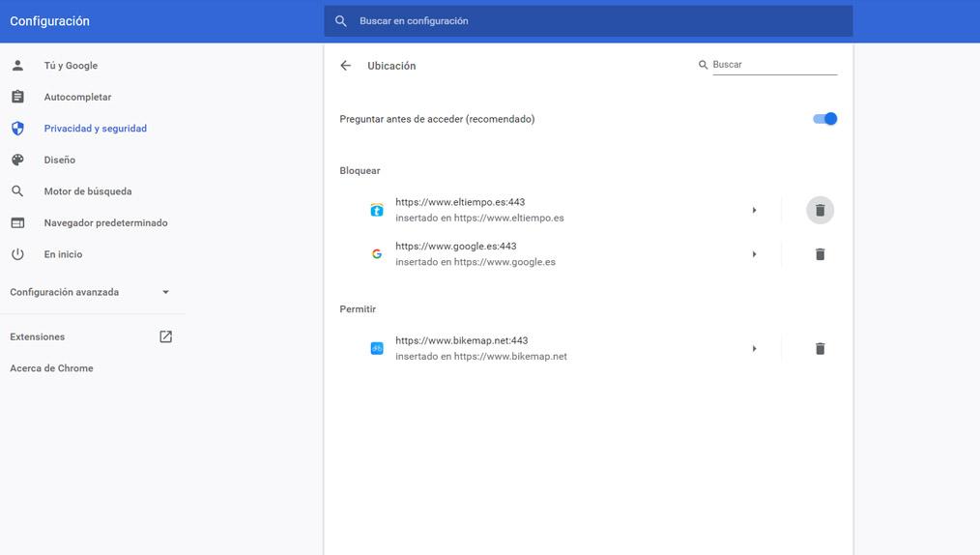The height and width of the screenshot is (555, 980).
Task: Click the Privacidad y seguridad shield icon
Action: click(x=17, y=129)
